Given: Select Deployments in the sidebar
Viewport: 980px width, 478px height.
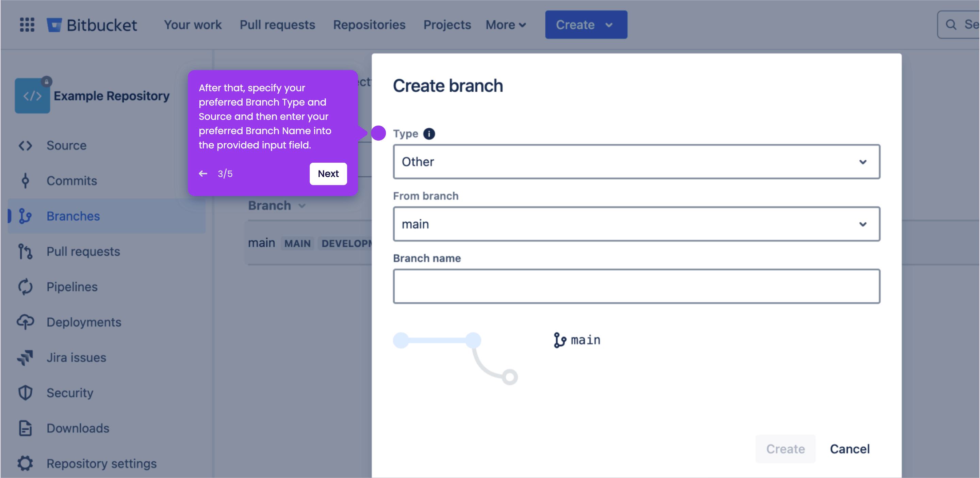Looking at the screenshot, I should tap(107, 322).
